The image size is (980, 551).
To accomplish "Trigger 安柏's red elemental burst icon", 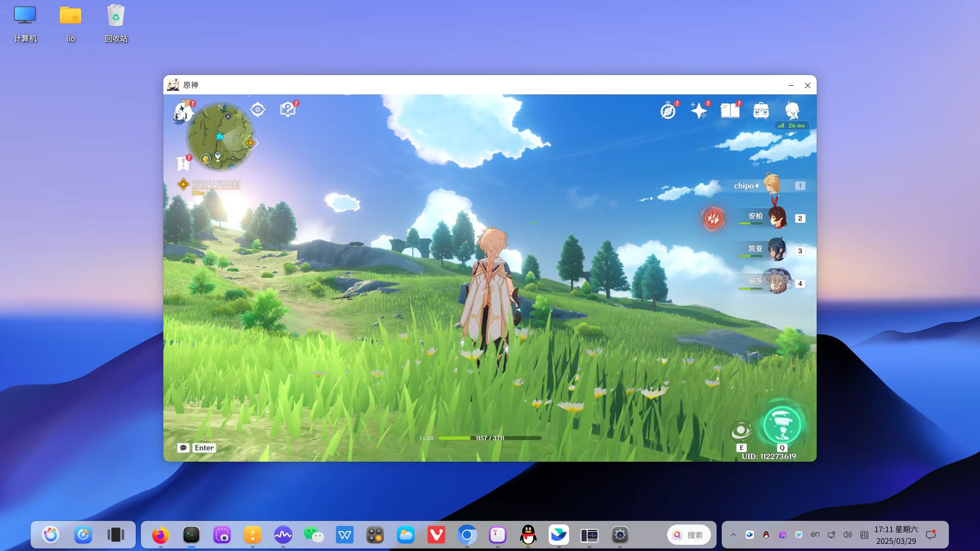I will click(x=714, y=218).
